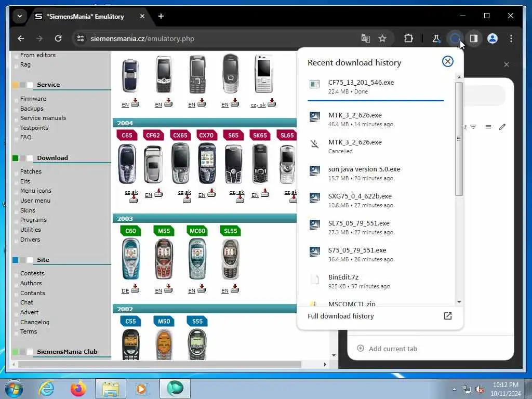The height and width of the screenshot is (399, 532).
Task: Click the SK65 phone model label
Action: (260, 135)
